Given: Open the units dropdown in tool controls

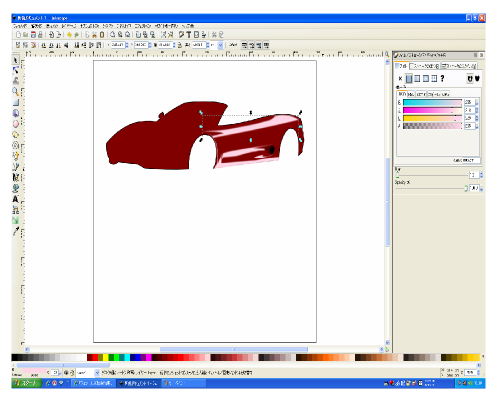Looking at the screenshot, I should (x=220, y=45).
